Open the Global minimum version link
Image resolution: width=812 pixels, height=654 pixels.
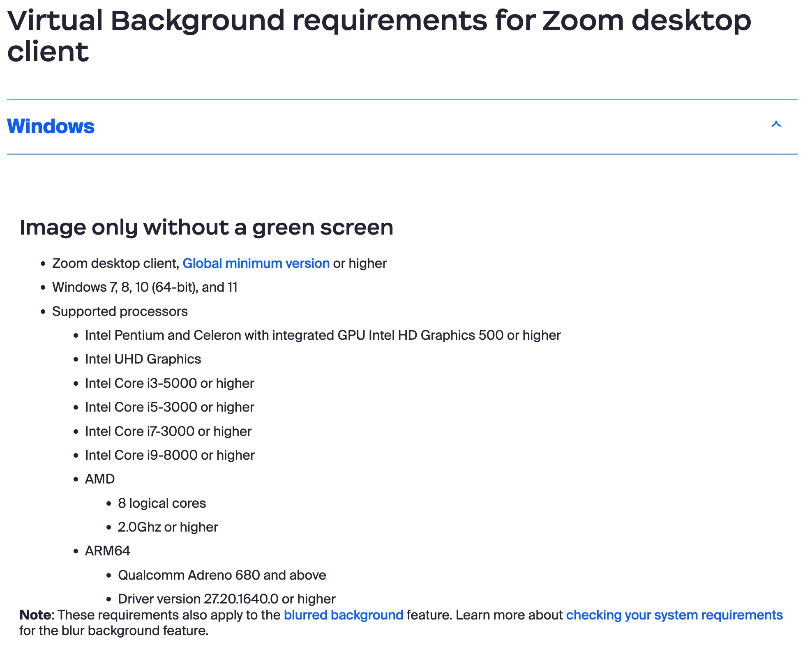(x=256, y=263)
